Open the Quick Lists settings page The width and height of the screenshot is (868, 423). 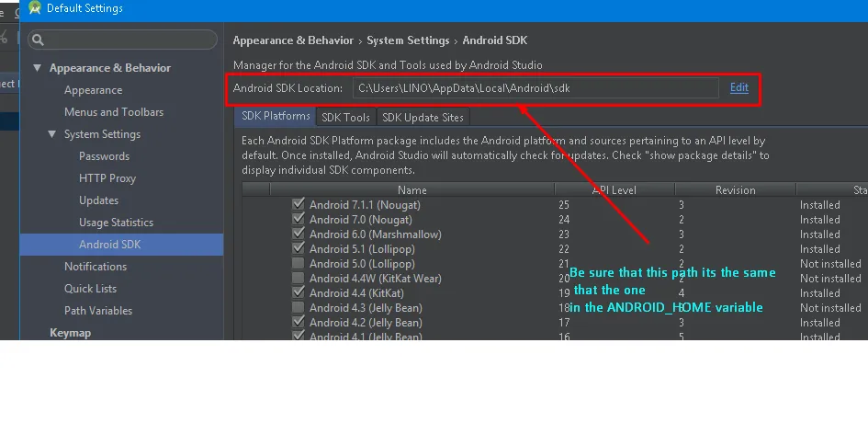[90, 289]
